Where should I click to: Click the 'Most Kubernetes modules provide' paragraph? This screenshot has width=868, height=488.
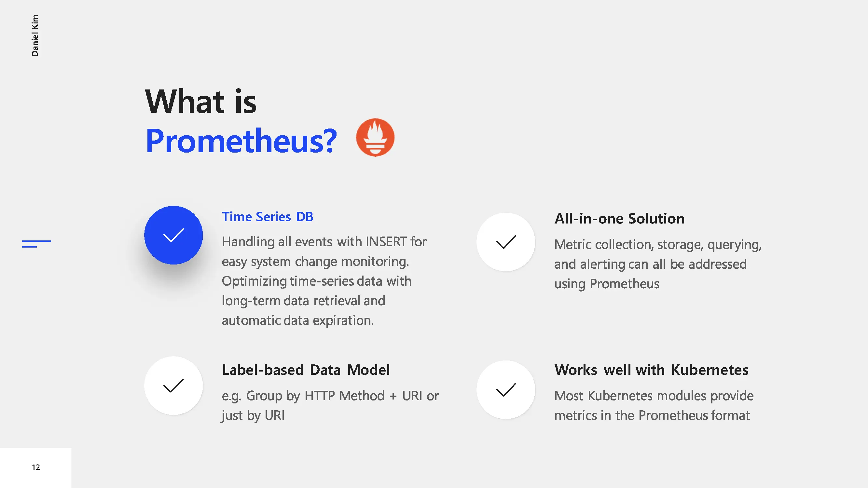[654, 405]
